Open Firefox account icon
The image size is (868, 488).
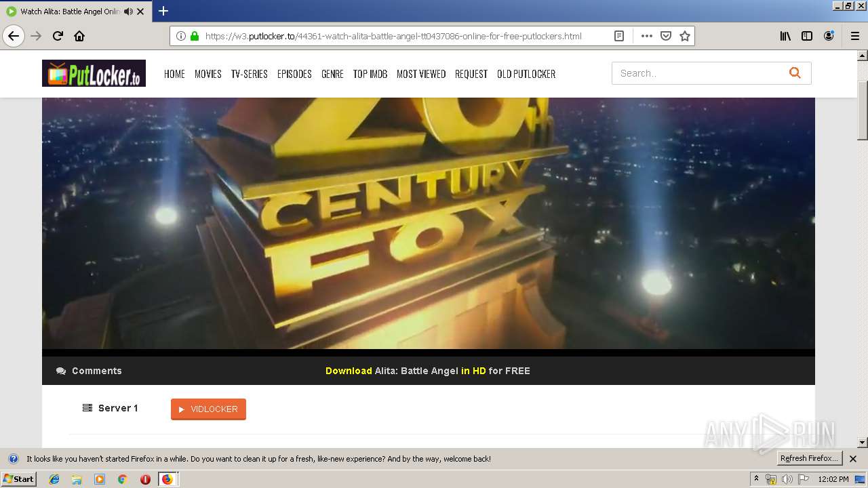(829, 36)
